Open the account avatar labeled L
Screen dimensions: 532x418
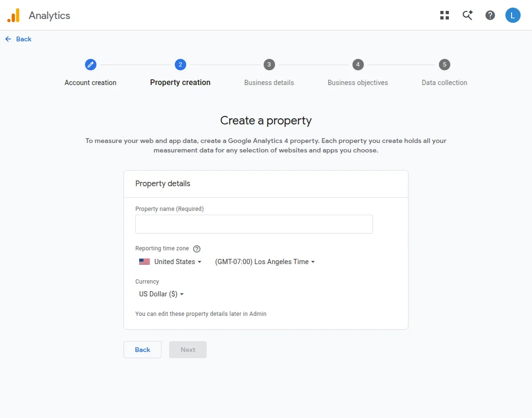click(513, 15)
